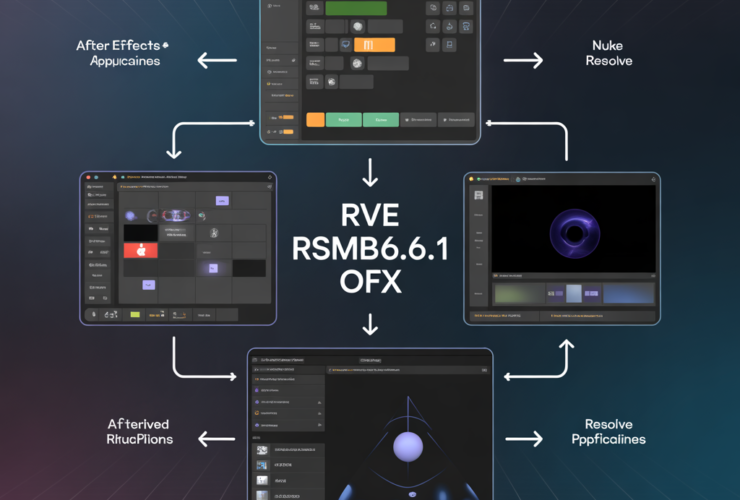Select the green gradient clip in viewer timeline

coord(519,293)
